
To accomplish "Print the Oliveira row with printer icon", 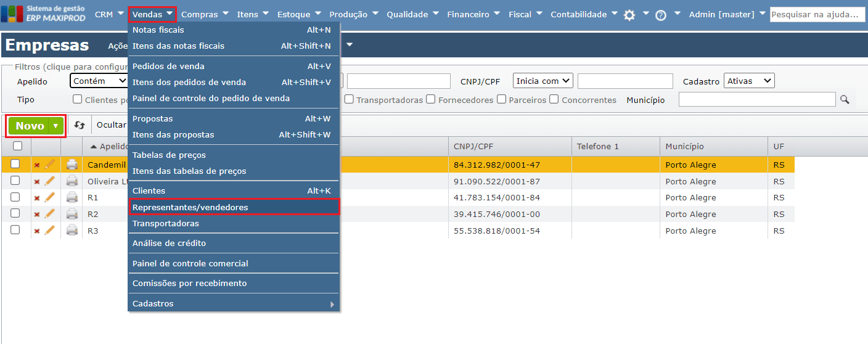I will coord(72,181).
